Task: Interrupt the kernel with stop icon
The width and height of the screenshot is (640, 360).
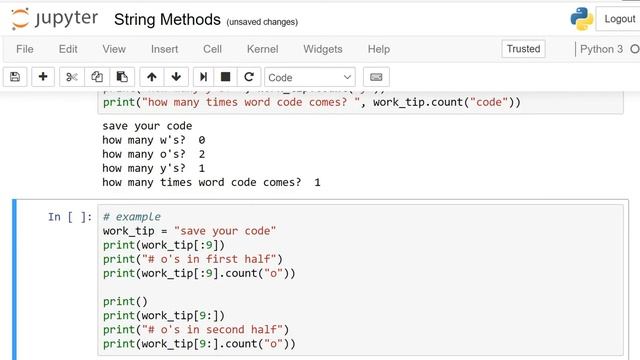Action: coord(225,77)
